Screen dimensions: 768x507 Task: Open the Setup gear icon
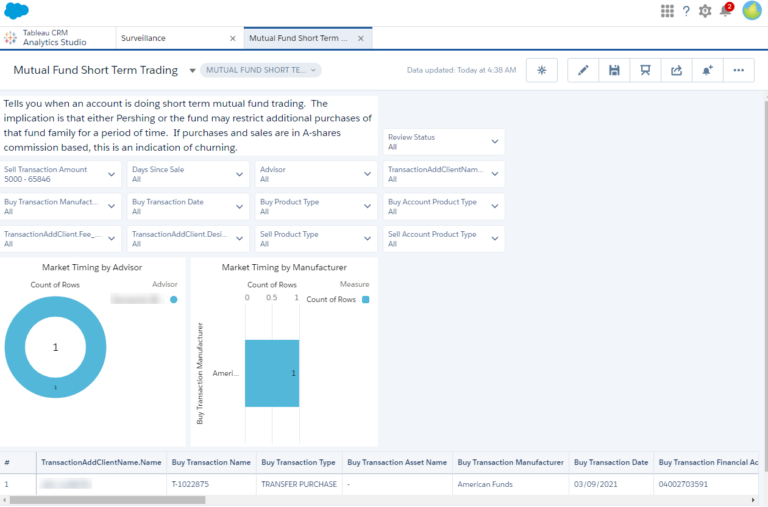tap(705, 11)
